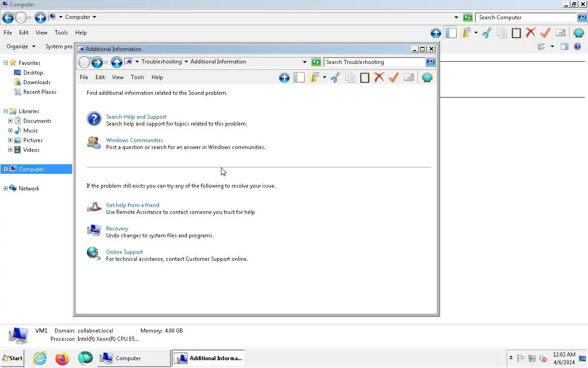This screenshot has width=588, height=368.
Task: Click email envelope icon in Additional Information toolbar
Action: (x=408, y=78)
